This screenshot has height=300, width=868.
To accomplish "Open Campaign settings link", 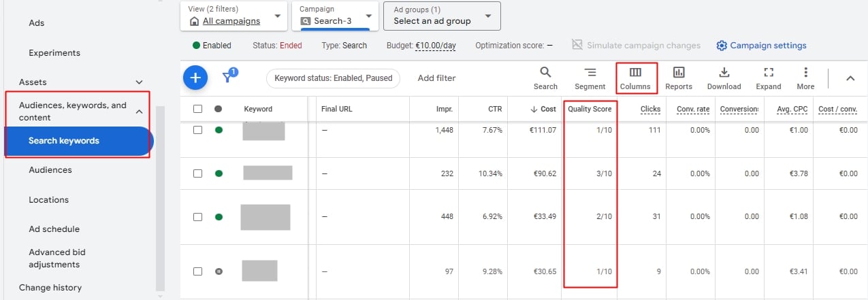I will (x=761, y=46).
